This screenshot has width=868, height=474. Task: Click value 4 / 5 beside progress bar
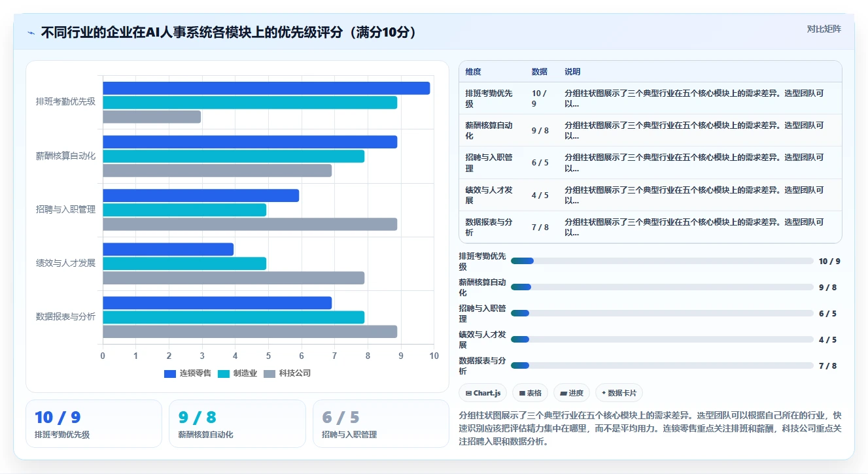pyautogui.click(x=827, y=340)
